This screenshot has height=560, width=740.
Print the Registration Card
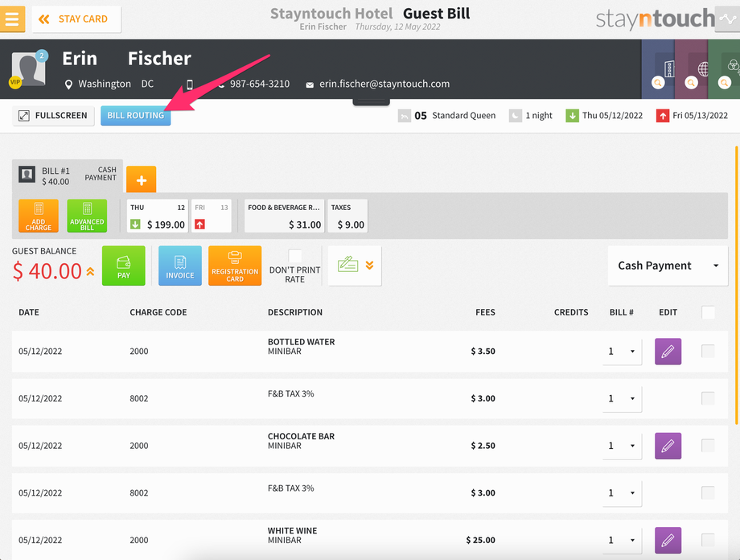click(x=235, y=266)
